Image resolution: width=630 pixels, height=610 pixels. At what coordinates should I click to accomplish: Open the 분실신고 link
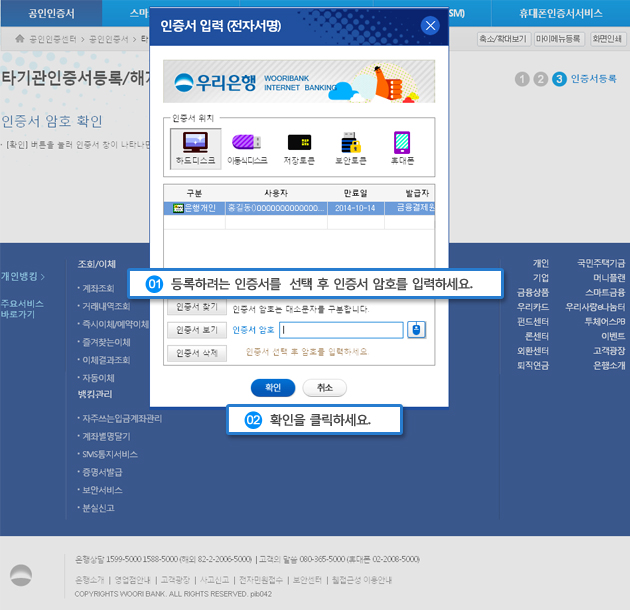tap(98, 508)
